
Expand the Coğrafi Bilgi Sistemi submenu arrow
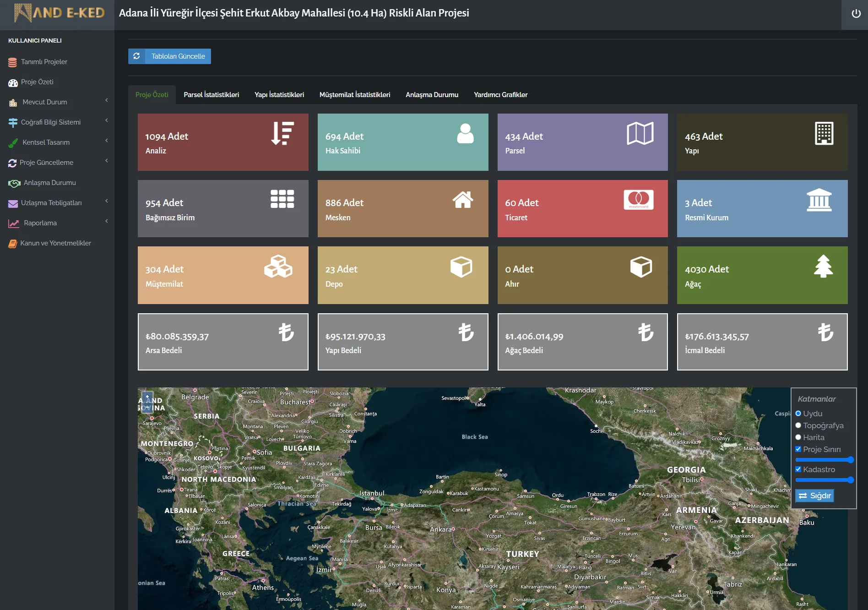pos(107,120)
